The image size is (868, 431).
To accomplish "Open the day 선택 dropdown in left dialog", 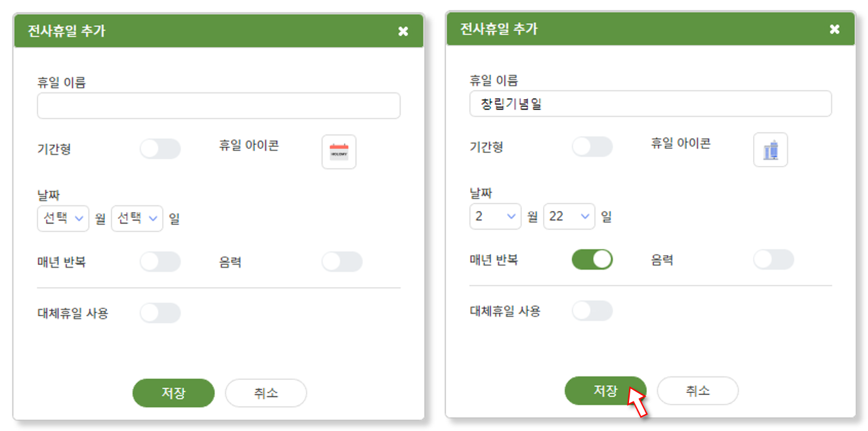I will point(137,218).
